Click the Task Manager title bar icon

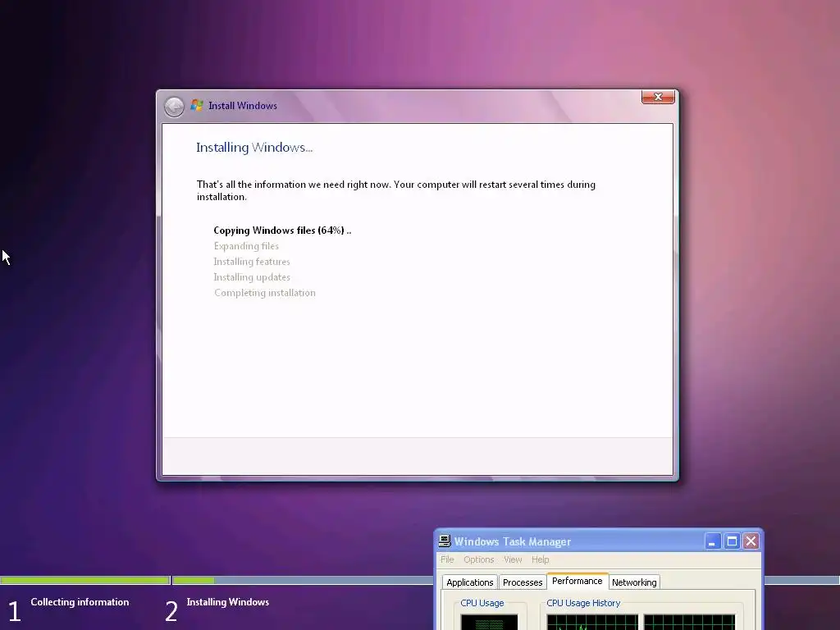pos(444,541)
